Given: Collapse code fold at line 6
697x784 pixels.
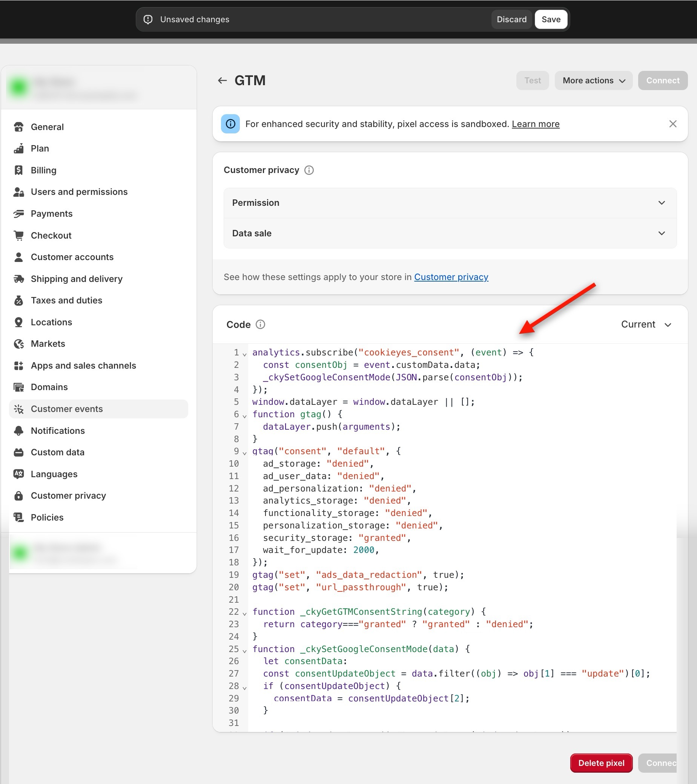Looking at the screenshot, I should 244,416.
